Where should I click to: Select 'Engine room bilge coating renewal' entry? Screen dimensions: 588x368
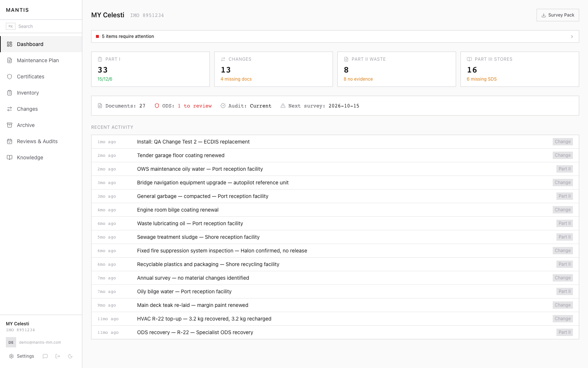click(335, 210)
